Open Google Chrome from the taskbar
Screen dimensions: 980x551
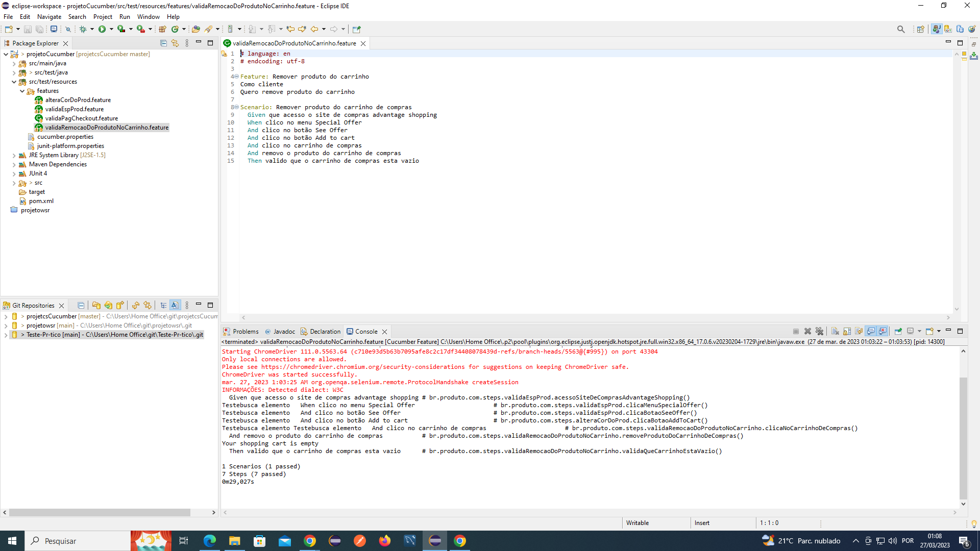pos(310,540)
